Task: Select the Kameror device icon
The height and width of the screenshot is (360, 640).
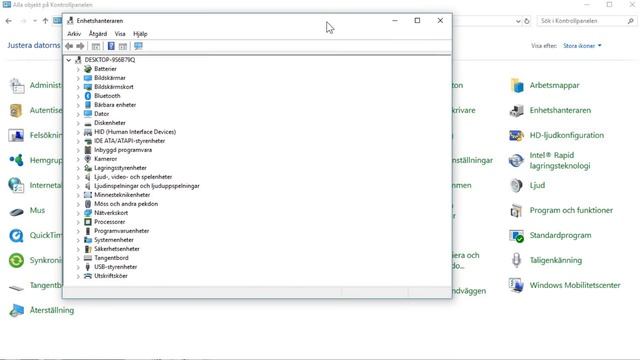Action: tap(88, 159)
